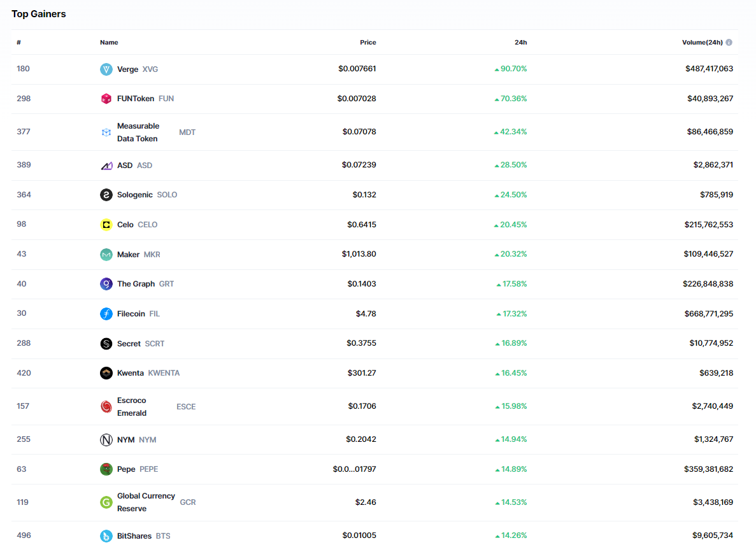Image resolution: width=756 pixels, height=552 pixels.
Task: Click the Celo yellow logo icon
Action: [106, 225]
